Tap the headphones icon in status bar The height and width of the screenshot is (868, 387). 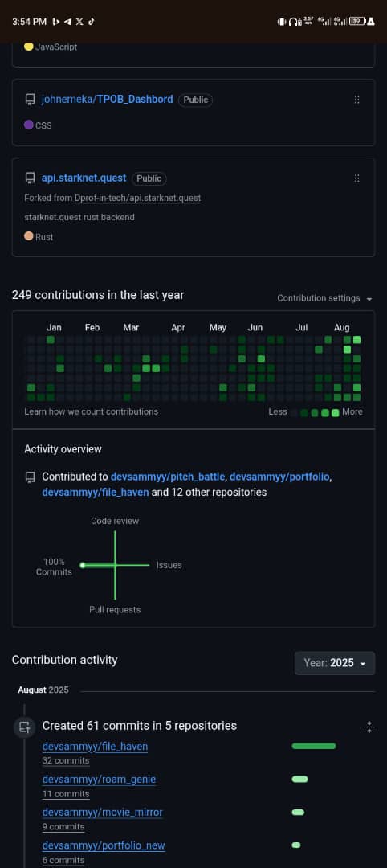(x=292, y=22)
